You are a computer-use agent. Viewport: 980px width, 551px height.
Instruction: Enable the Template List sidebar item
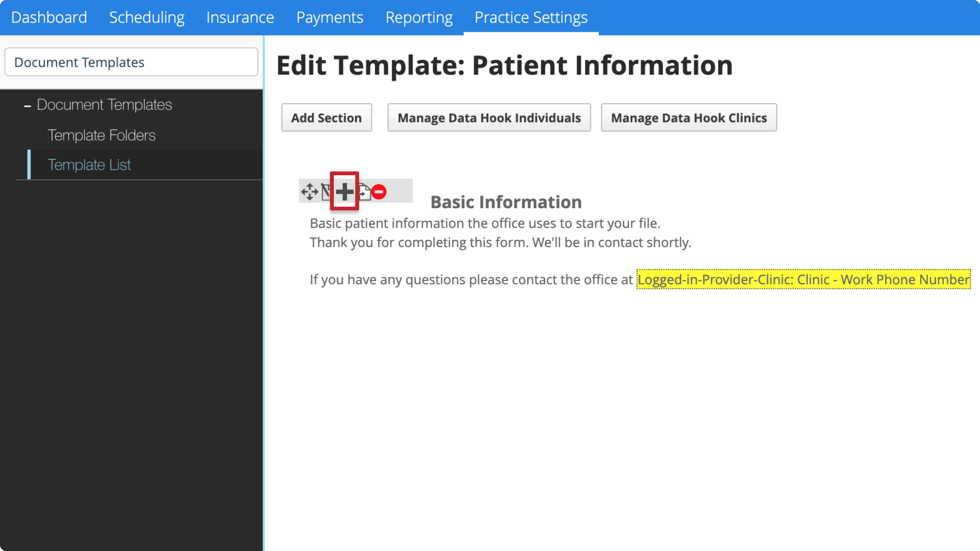[x=89, y=164]
